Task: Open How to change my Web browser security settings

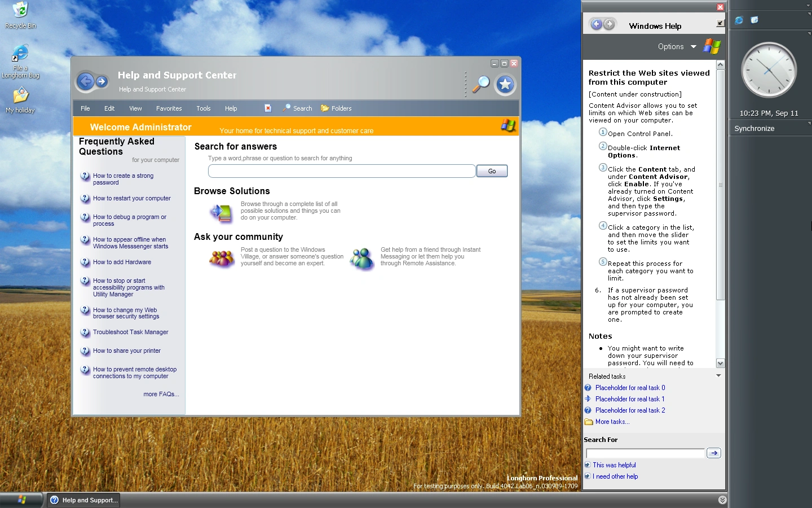Action: click(126, 313)
